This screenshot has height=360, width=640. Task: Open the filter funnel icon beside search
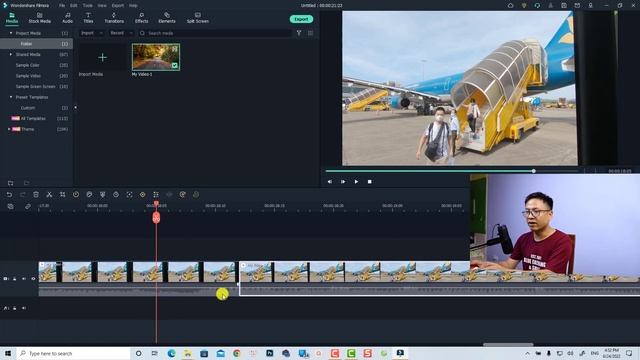click(x=299, y=33)
